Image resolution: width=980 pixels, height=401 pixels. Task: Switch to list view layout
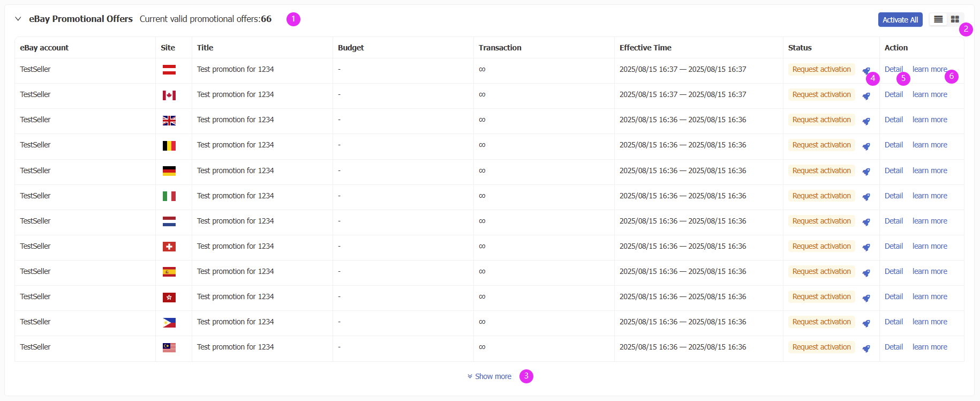[x=938, y=19]
